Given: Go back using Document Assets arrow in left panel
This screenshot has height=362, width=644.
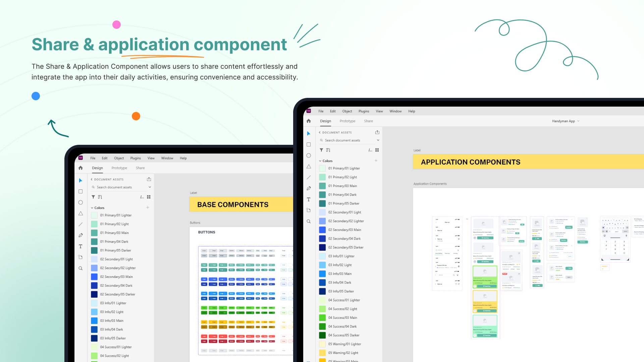Looking at the screenshot, I should [x=92, y=179].
